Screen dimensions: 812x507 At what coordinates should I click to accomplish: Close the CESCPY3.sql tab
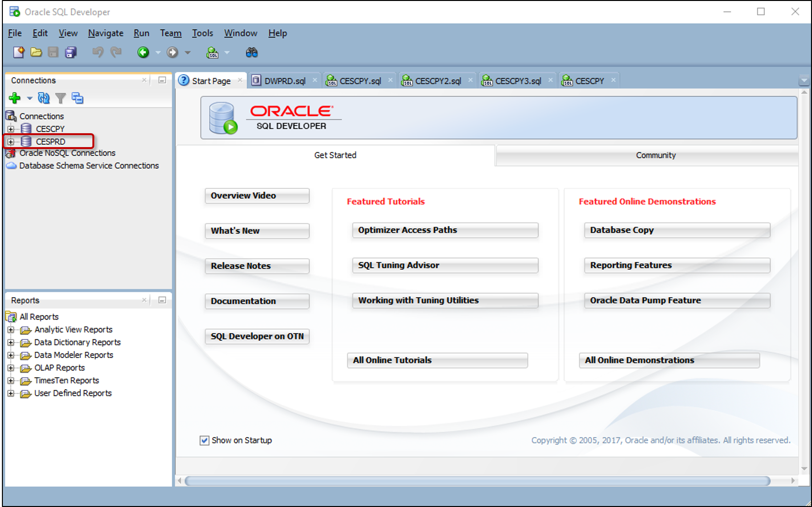click(x=551, y=80)
